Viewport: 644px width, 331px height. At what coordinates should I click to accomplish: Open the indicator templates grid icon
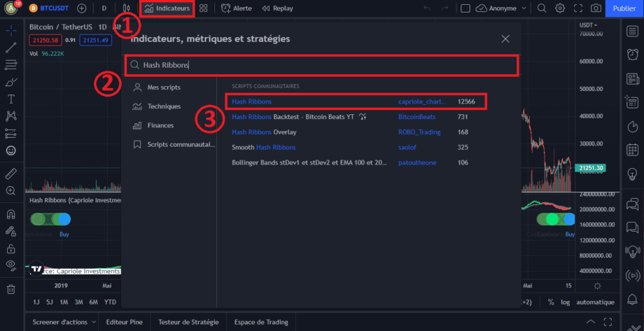coord(203,8)
